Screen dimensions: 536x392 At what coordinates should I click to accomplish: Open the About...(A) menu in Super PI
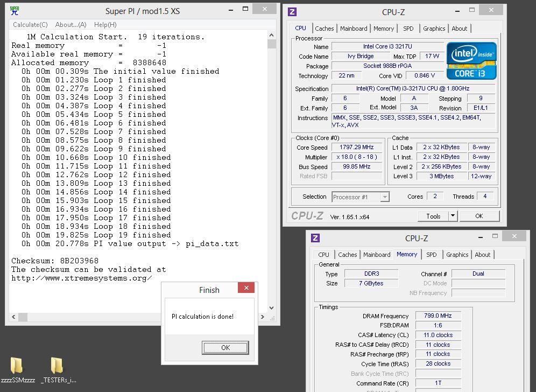pos(70,25)
